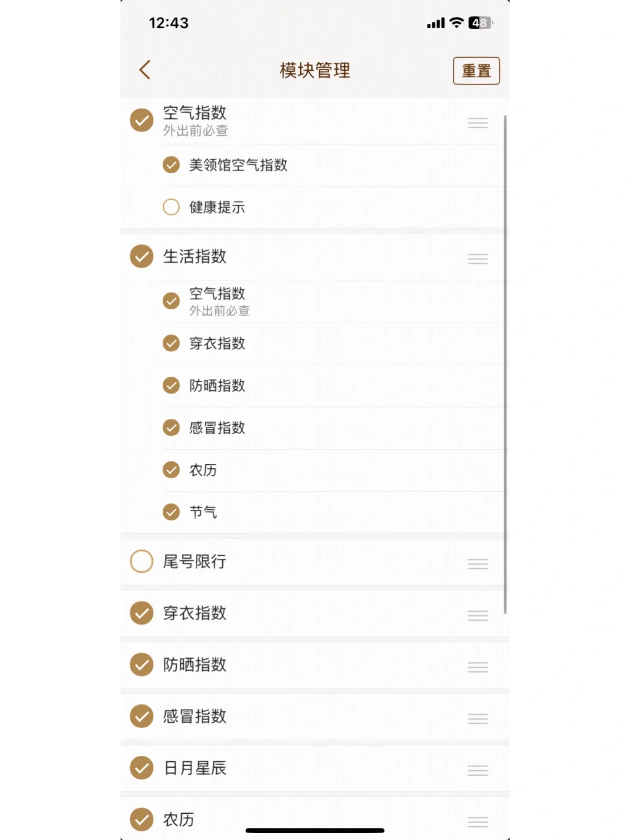This screenshot has width=630, height=840.
Task: Uncheck 节气 under 生活指数
Action: (x=171, y=512)
